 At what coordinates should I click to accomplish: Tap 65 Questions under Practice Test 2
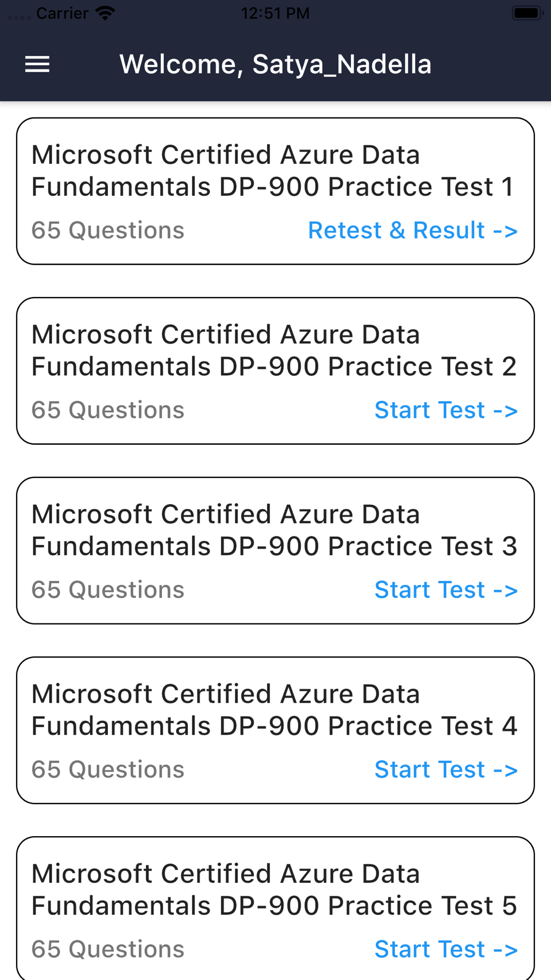click(107, 410)
